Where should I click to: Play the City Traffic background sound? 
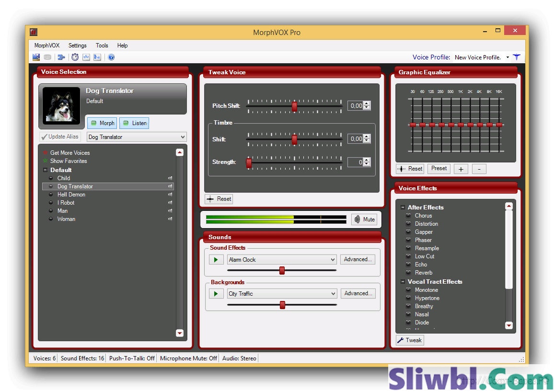tap(216, 293)
